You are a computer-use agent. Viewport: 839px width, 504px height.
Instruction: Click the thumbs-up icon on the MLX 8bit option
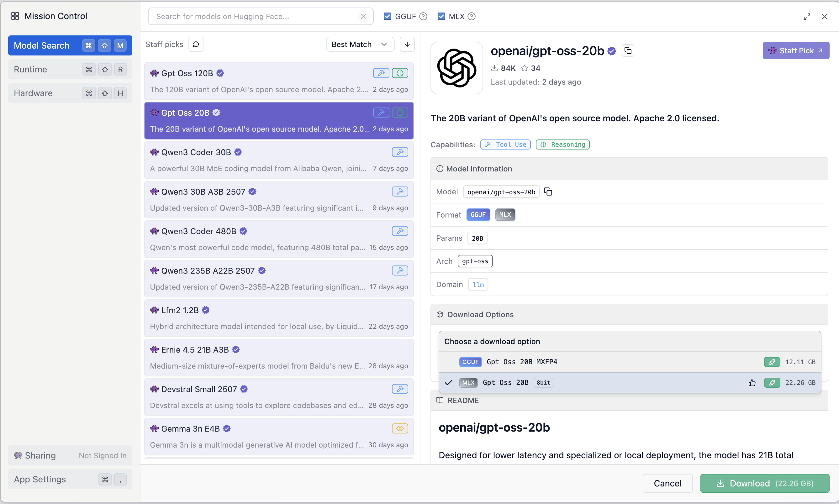(x=752, y=382)
